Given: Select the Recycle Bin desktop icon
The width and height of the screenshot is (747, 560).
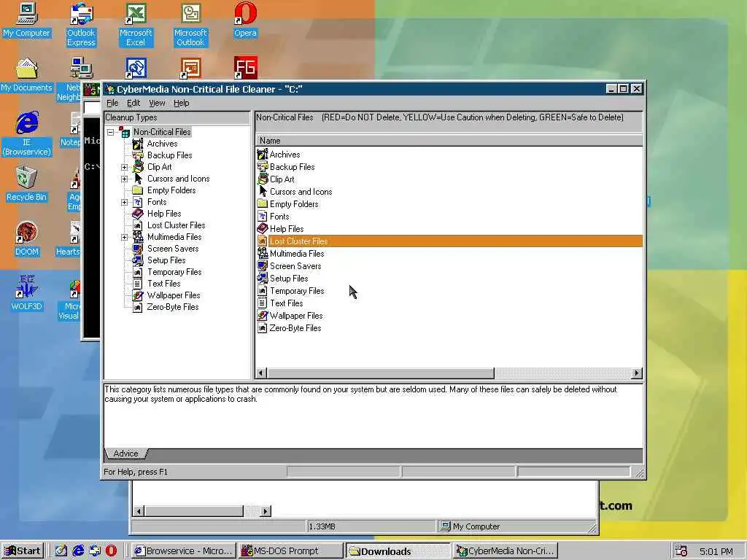Looking at the screenshot, I should (x=27, y=184).
